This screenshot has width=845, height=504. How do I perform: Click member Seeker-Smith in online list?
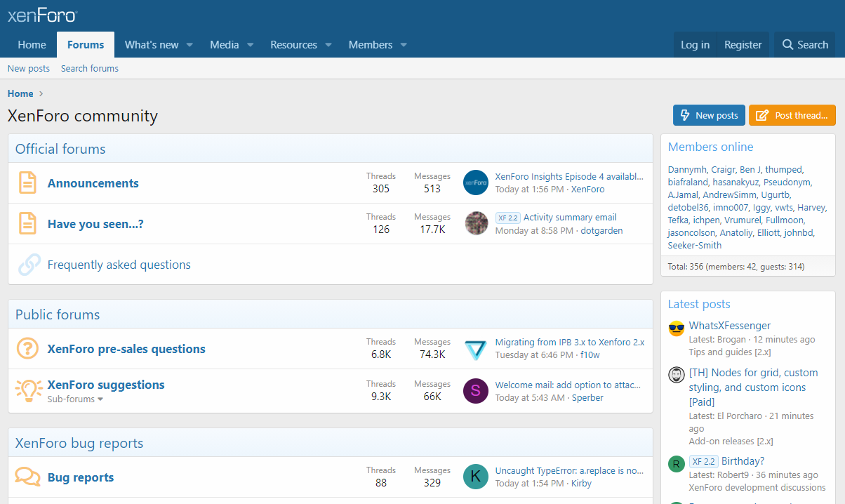pos(695,245)
